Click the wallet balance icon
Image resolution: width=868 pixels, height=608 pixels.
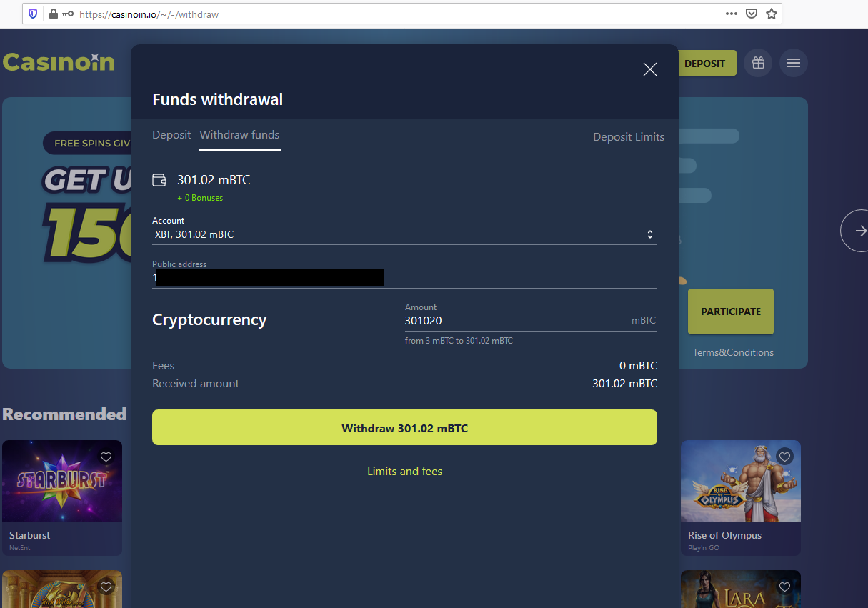point(159,180)
